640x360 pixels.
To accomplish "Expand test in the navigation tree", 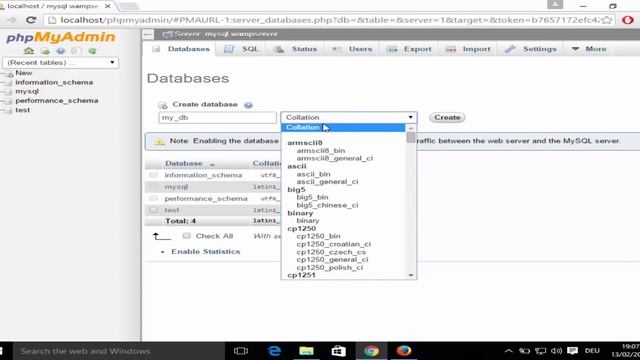I will coord(8,110).
